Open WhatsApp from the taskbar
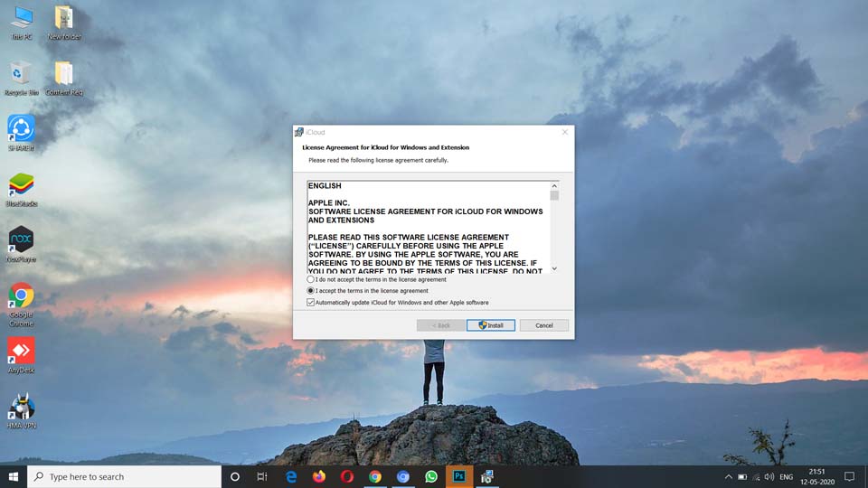Image resolution: width=868 pixels, height=488 pixels. [x=431, y=476]
